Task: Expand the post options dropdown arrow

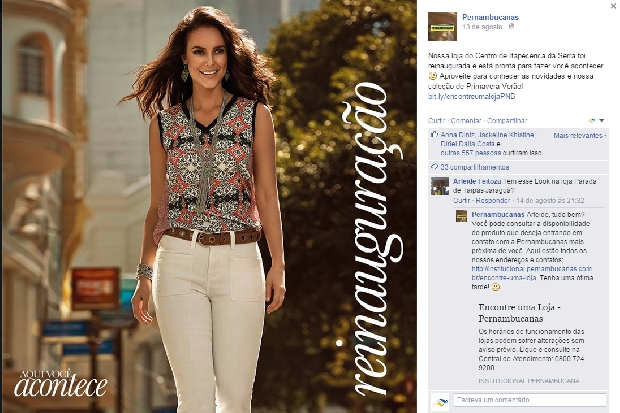Action: pos(602,120)
